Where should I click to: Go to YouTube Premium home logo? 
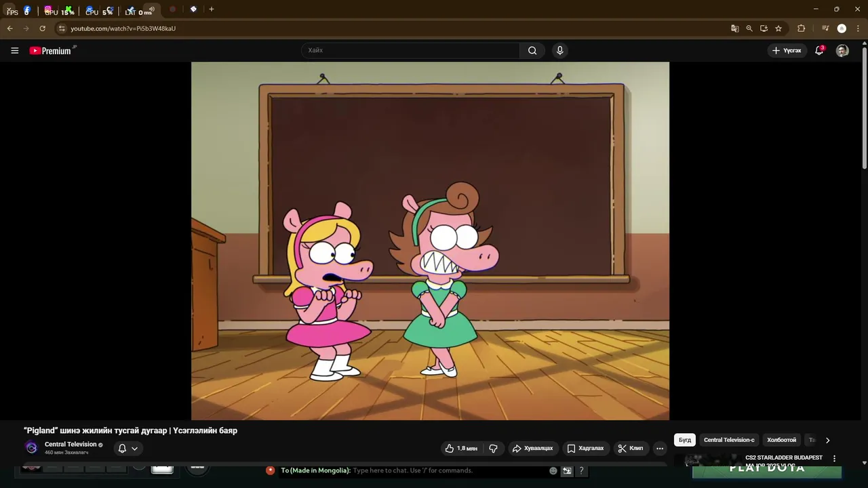coord(52,50)
